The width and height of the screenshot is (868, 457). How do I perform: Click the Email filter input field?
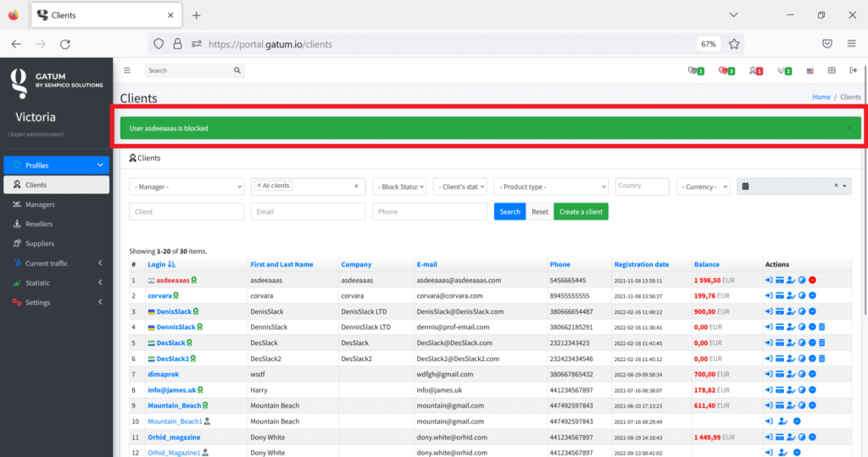click(308, 212)
